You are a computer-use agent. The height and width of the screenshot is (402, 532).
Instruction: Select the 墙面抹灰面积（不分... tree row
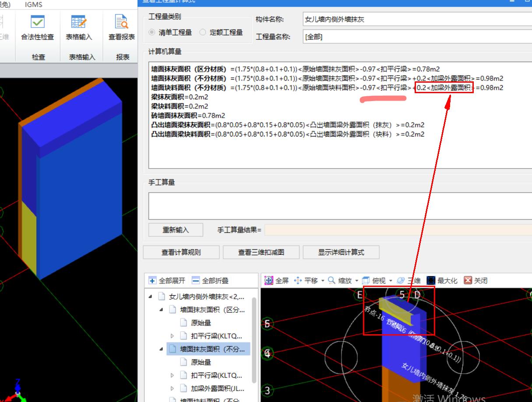pos(209,349)
